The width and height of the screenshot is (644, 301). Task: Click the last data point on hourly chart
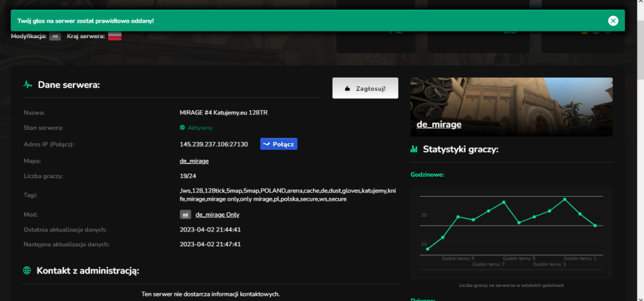click(x=594, y=226)
